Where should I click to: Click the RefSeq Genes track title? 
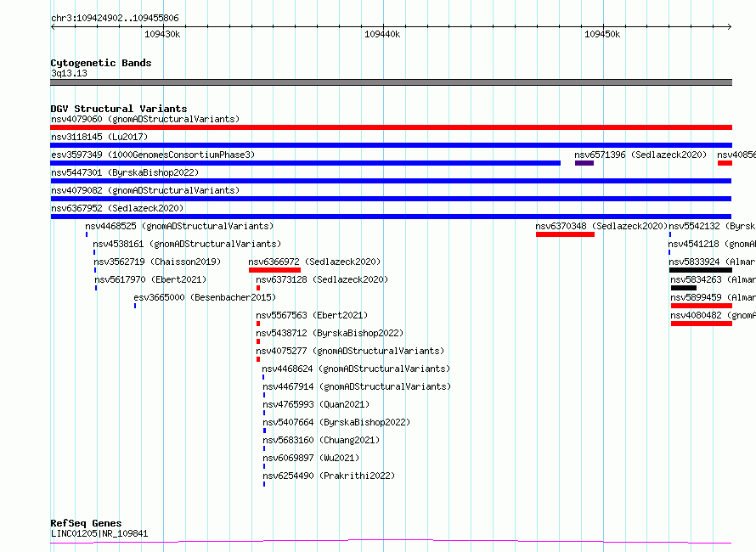click(x=86, y=523)
